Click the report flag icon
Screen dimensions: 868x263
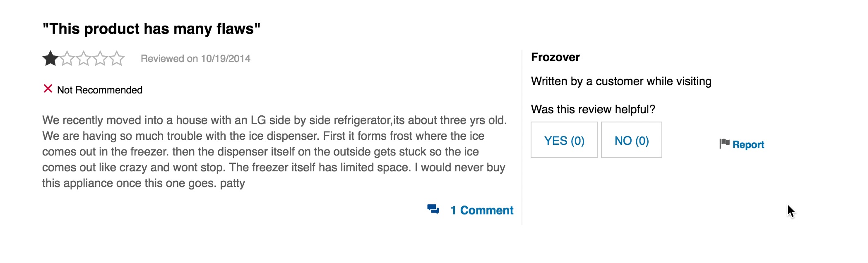tap(724, 143)
